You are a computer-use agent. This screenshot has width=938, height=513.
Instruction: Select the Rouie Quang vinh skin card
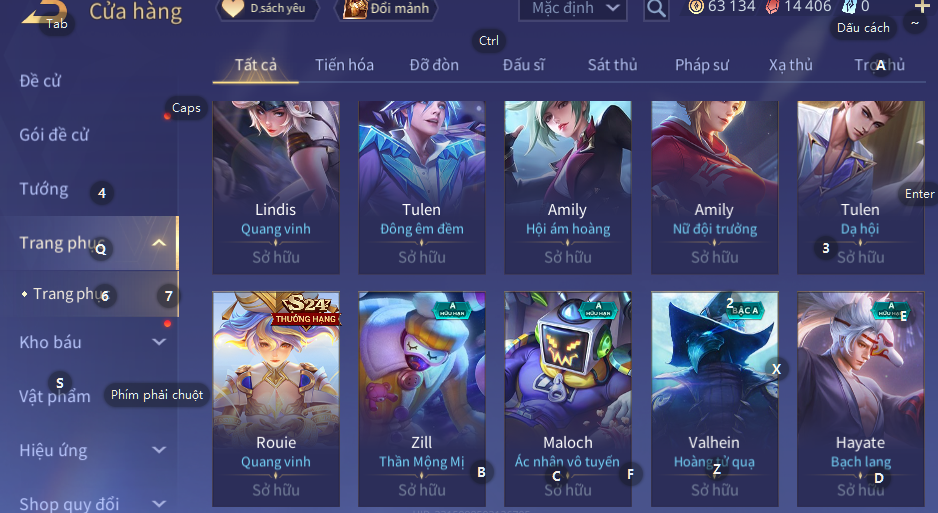[x=276, y=399]
